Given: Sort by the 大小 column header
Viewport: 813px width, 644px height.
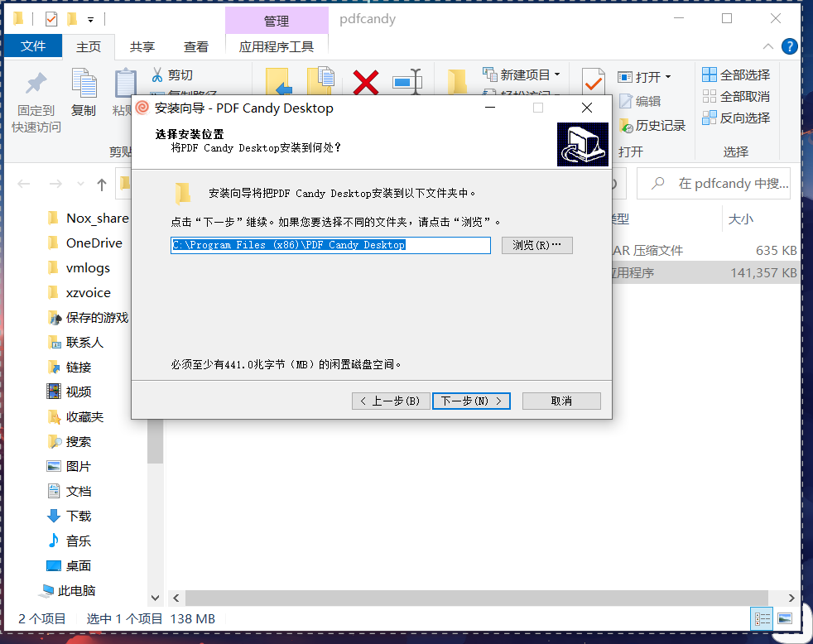Looking at the screenshot, I should (740, 219).
